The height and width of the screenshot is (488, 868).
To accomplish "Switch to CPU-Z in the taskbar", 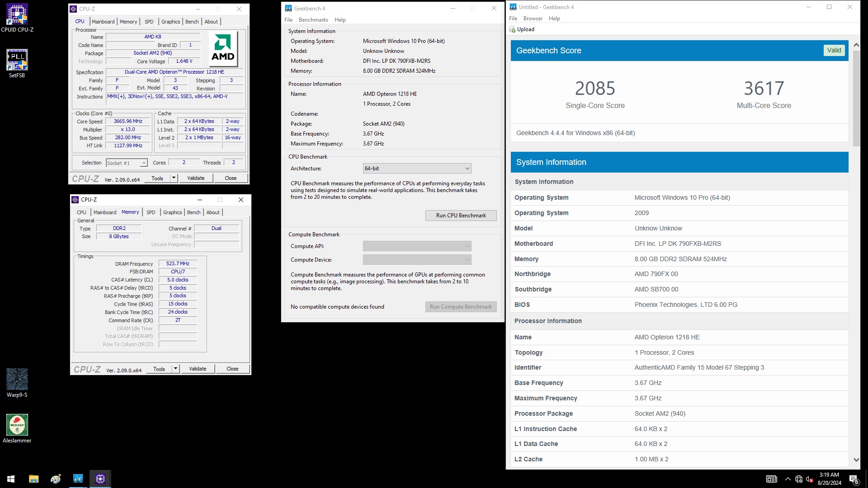I will coord(100,479).
